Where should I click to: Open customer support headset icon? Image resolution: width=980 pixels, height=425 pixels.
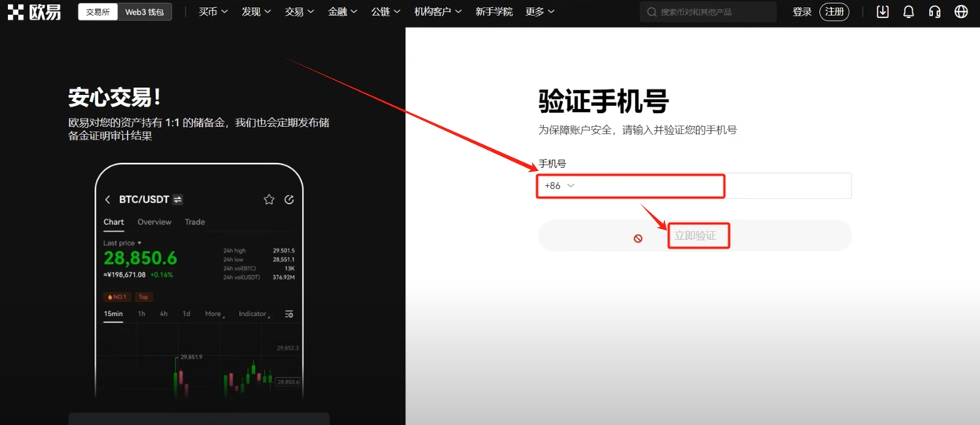click(x=935, y=12)
